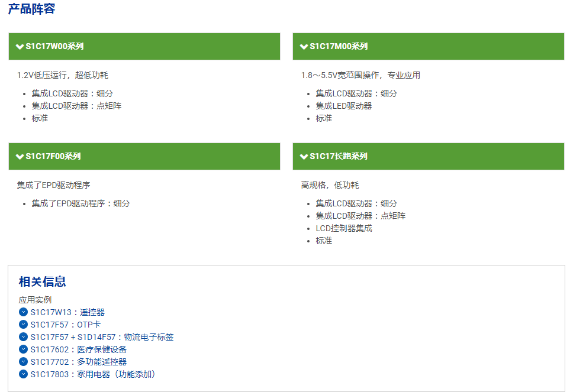Click the chevron icon beside S1C17F00系列
Image resolution: width=570 pixels, height=392 pixels.
tap(20, 157)
